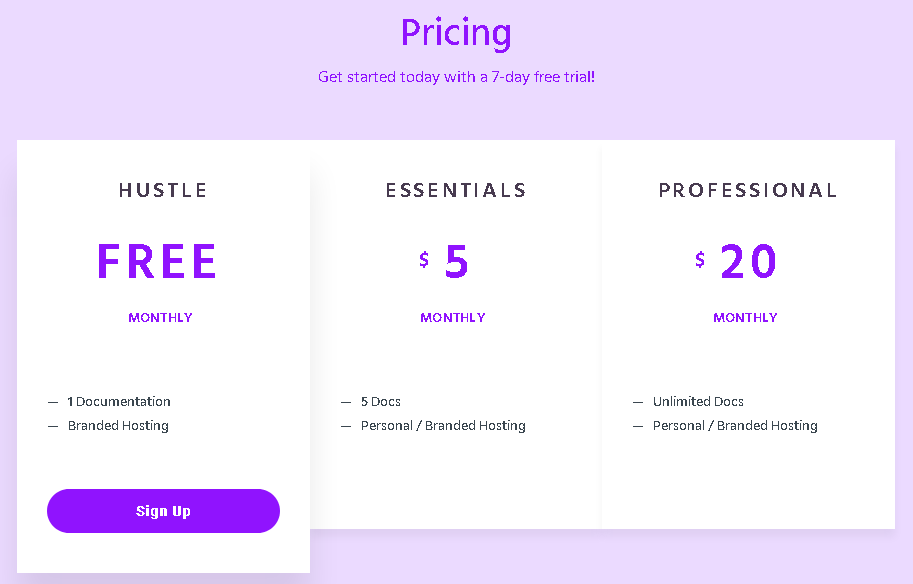
Task: Click the Sign Up button
Action: coord(163,511)
